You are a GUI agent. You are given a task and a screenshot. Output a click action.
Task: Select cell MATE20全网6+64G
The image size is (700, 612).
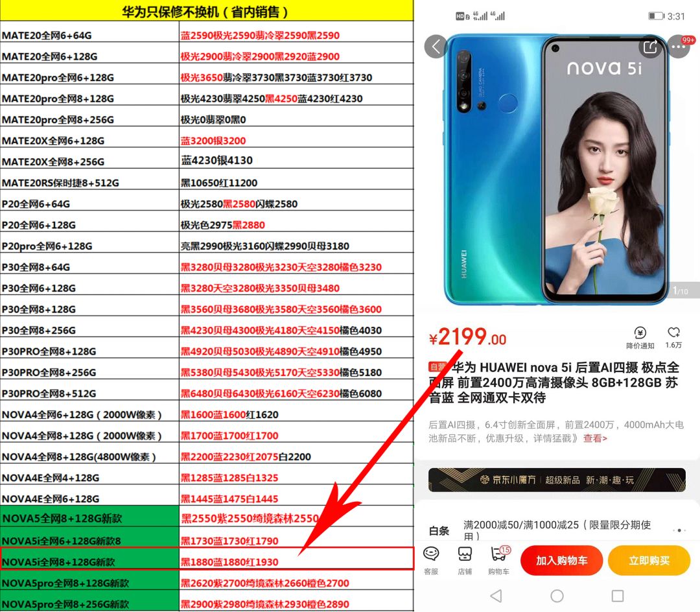coord(89,32)
